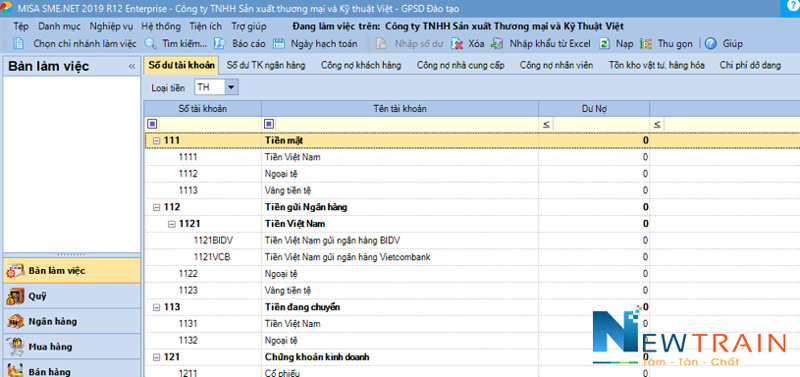Select account row 1122 Ngoại tệ
The height and width of the screenshot is (377, 800).
472,274
